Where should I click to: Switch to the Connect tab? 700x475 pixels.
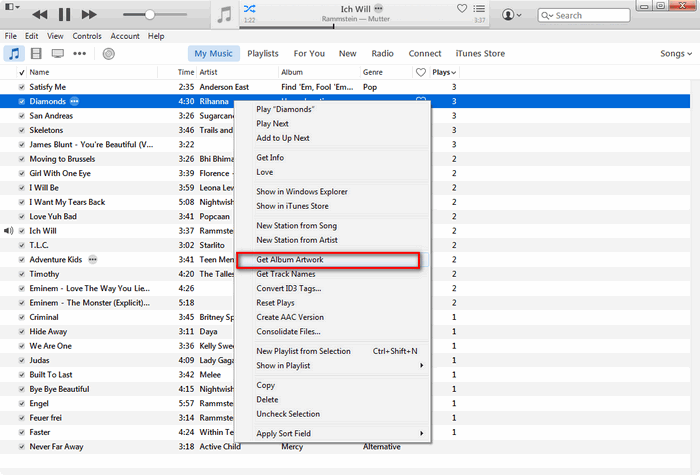(x=425, y=54)
